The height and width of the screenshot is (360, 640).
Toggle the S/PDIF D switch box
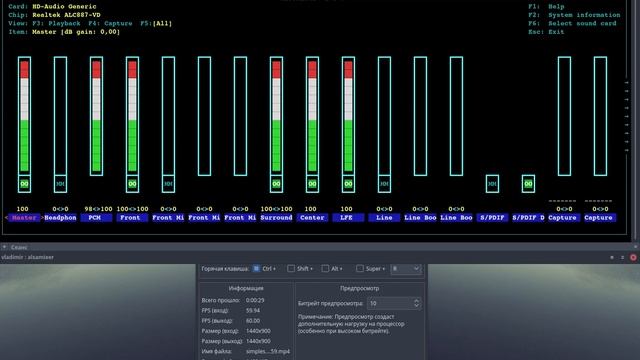[528, 184]
